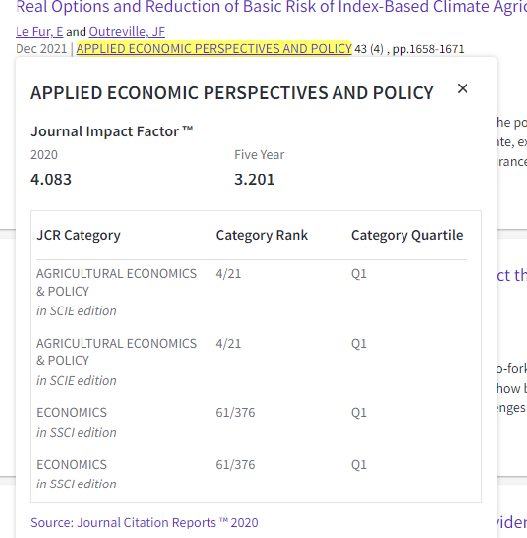527x538 pixels.
Task: Open article title Real Options and Reduction
Action: (271, 7)
